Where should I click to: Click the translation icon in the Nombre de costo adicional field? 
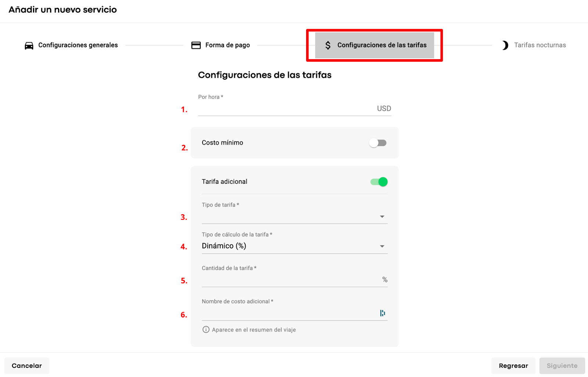[383, 313]
